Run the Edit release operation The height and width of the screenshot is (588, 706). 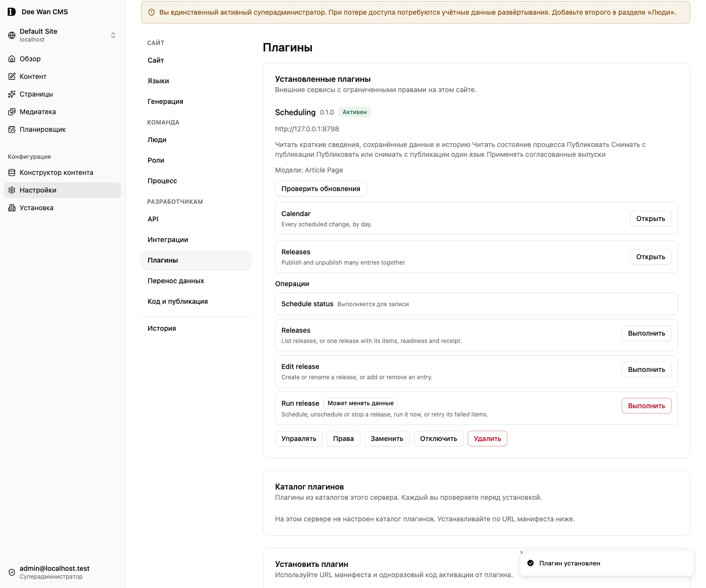coord(646,369)
